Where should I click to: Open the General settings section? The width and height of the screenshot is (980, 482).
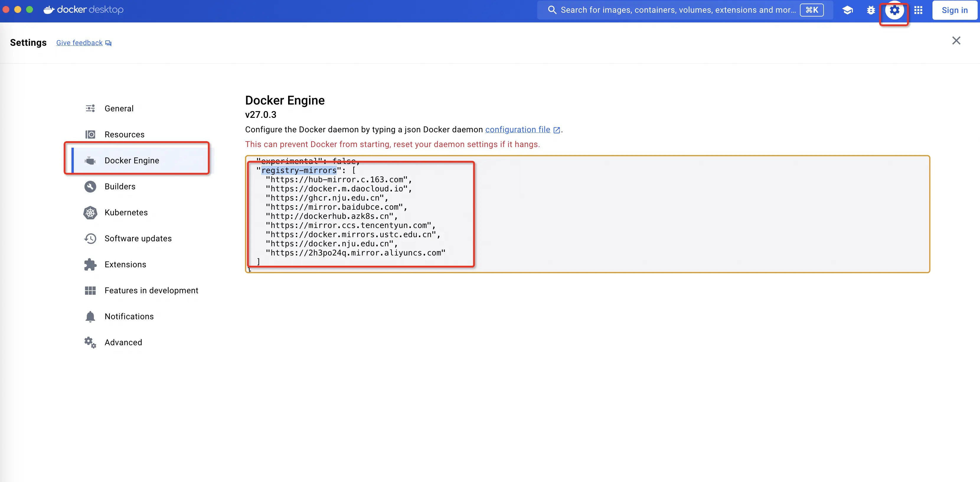click(119, 108)
